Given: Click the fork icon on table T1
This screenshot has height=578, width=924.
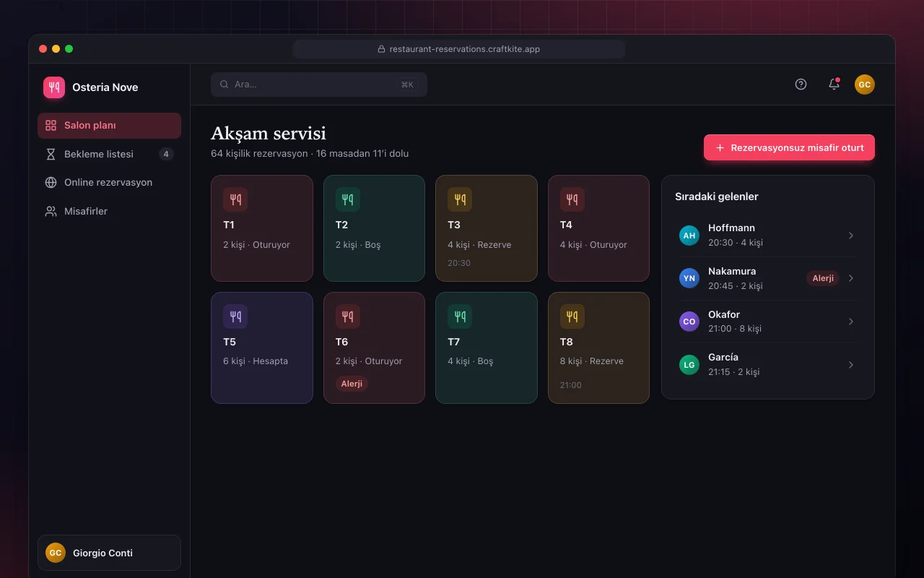Looking at the screenshot, I should (235, 199).
